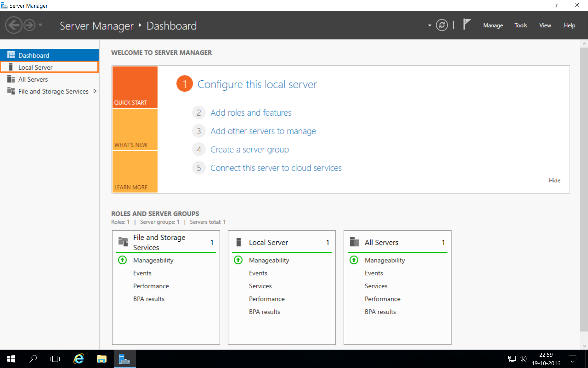Screen dimensions: 588x368
Task: Open the navigation history dropdown arrow
Action: tap(40, 25)
